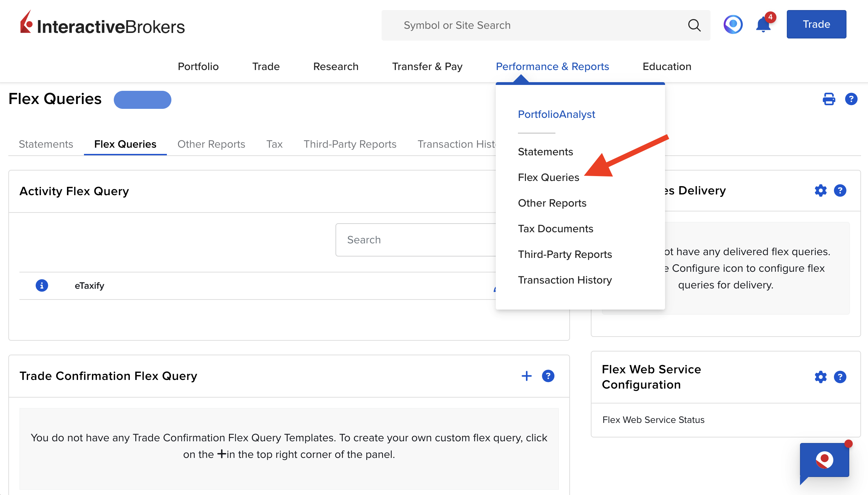
Task: Click Flex Web Service Configuration heading
Action: (x=651, y=377)
